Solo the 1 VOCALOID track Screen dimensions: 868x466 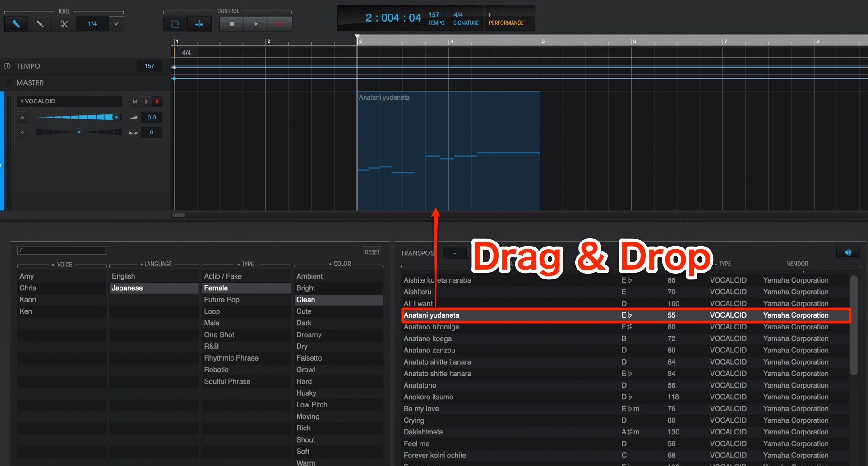tap(146, 101)
